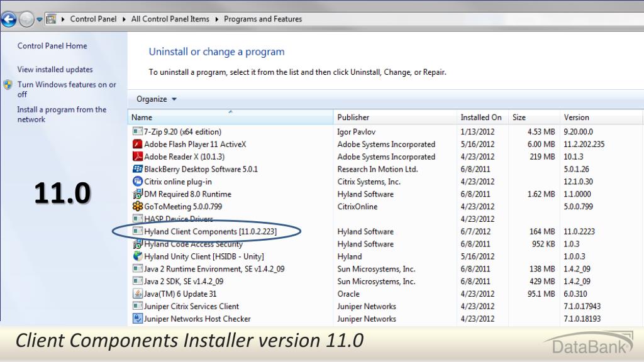This screenshot has width=644, height=362.
Task: Click publisher Research In Motion Ltd. cell
Action: [377, 169]
